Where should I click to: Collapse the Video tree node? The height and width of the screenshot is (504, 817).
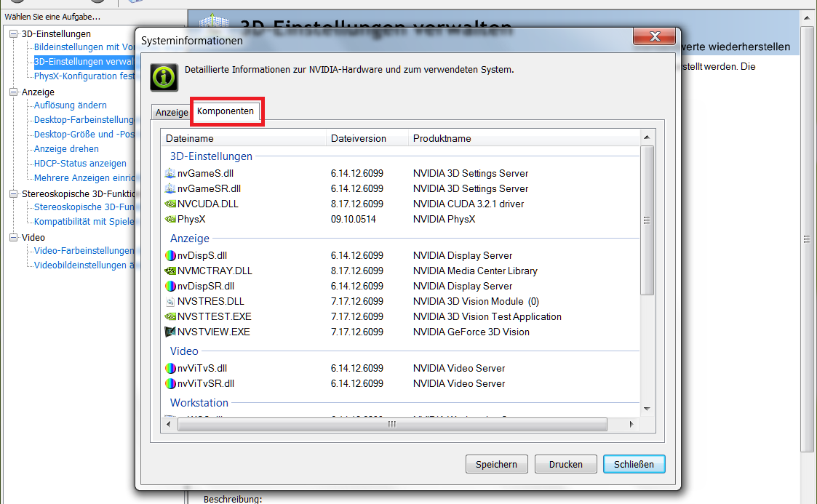coord(14,237)
